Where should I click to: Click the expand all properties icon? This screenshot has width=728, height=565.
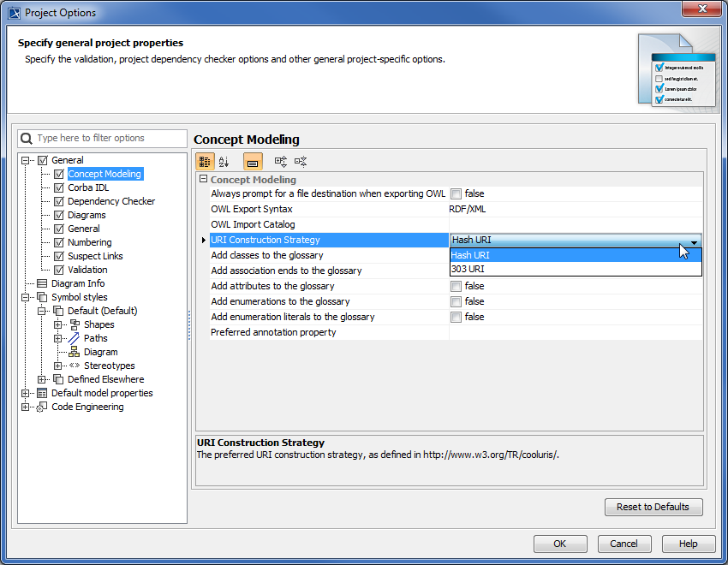(280, 162)
